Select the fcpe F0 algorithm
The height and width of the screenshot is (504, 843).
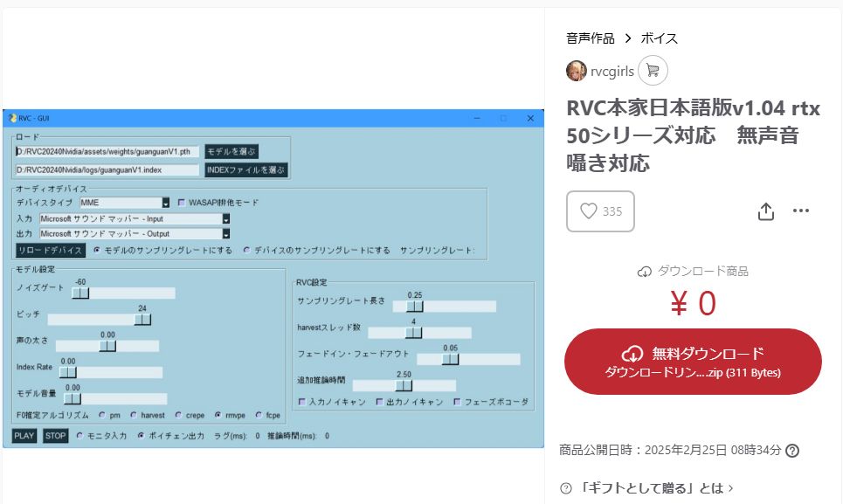point(259,415)
